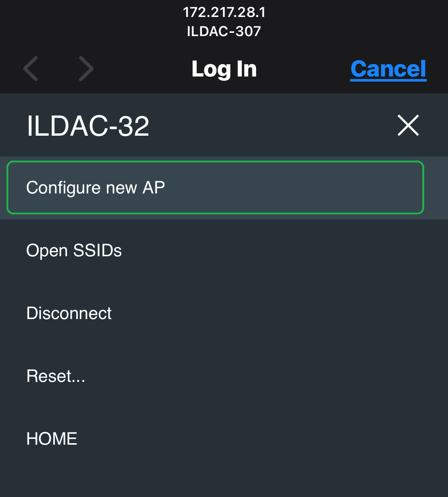Screen dimensions: 448x497
Task: Click the 172.217.28.1 address text
Action: (x=224, y=12)
